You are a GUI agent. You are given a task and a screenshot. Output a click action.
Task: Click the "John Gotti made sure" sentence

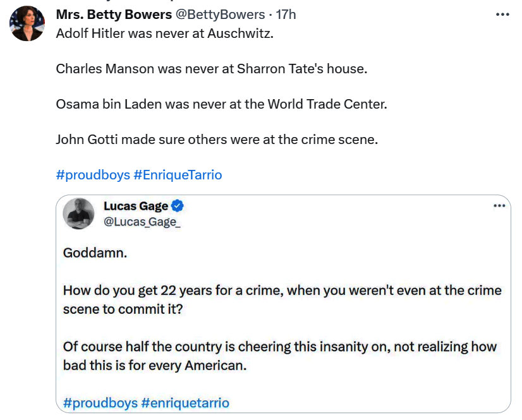coord(216,140)
